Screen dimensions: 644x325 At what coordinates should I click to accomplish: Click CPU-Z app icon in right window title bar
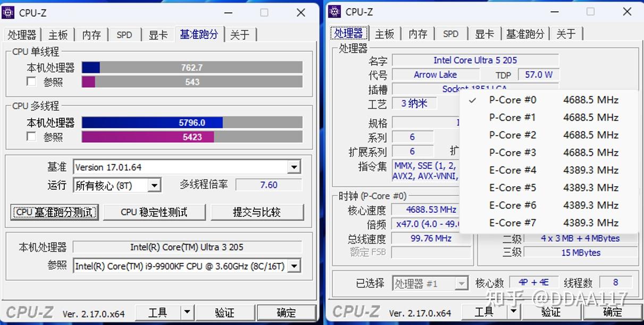[x=334, y=11]
